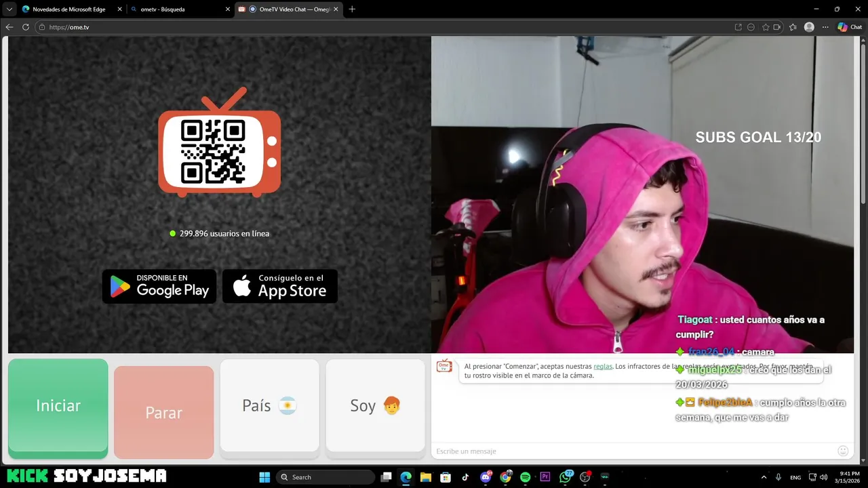
Task: Open the Copilot Chat button
Action: click(850, 27)
